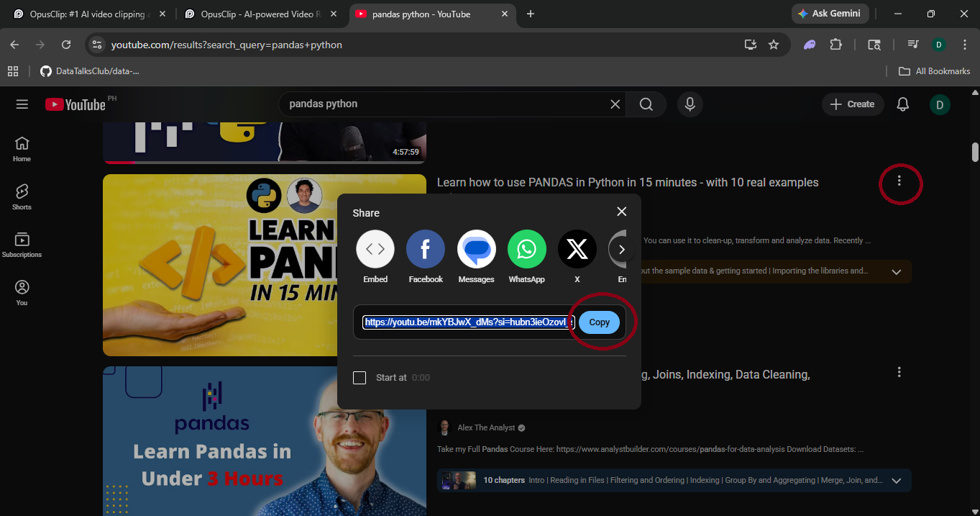Open the Alex The Analyst channel
This screenshot has height=516, width=980.
(x=486, y=427)
